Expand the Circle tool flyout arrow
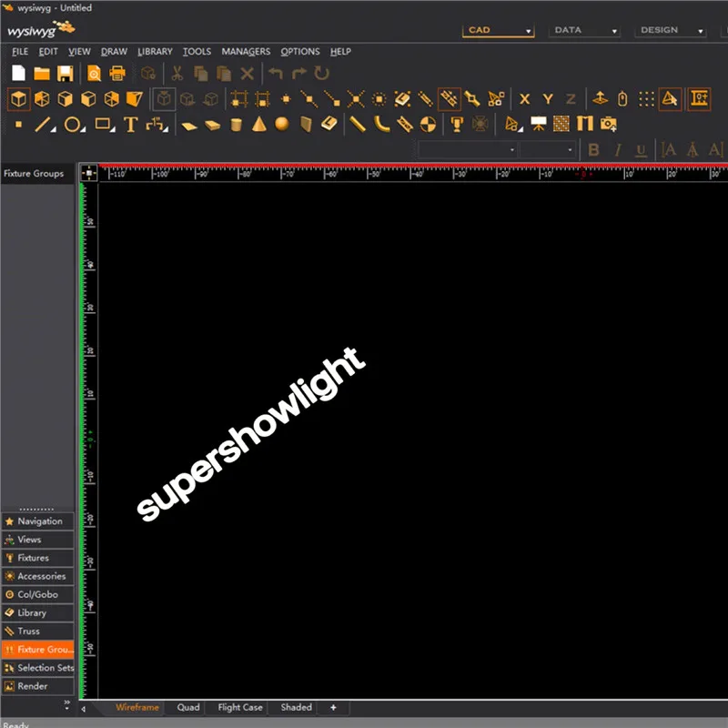The image size is (728, 728). point(83,130)
